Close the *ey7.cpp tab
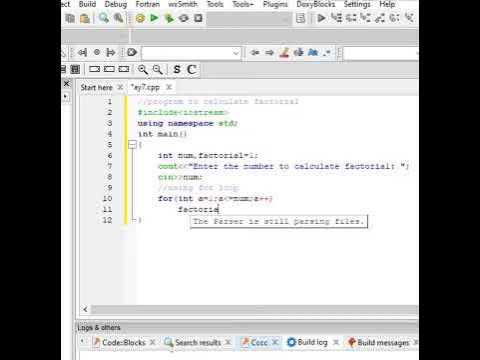The height and width of the screenshot is (360, 480). coord(169,87)
